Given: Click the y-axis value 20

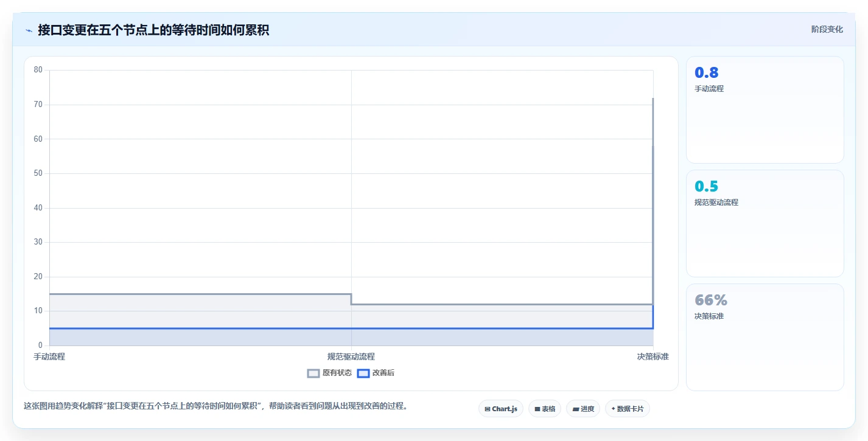Looking at the screenshot, I should [38, 277].
